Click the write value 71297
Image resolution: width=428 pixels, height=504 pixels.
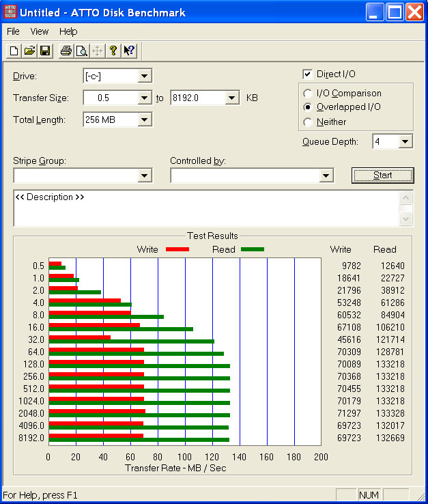click(349, 413)
